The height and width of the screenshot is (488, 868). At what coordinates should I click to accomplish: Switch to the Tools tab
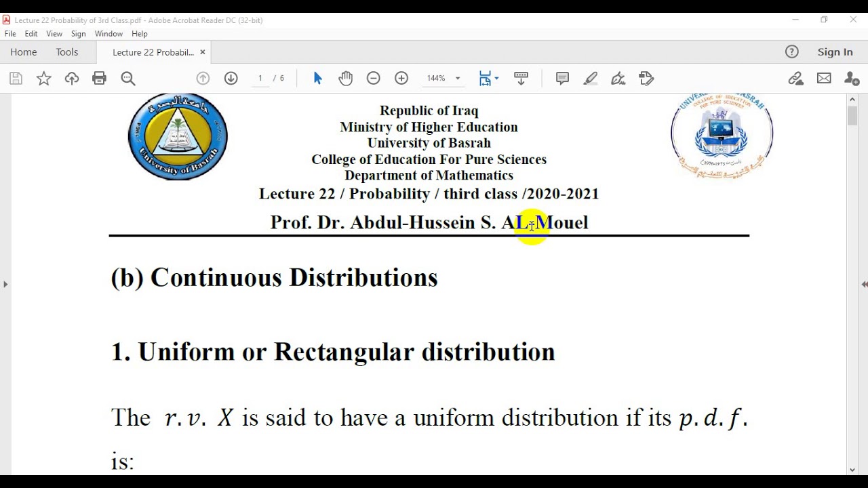tap(67, 52)
